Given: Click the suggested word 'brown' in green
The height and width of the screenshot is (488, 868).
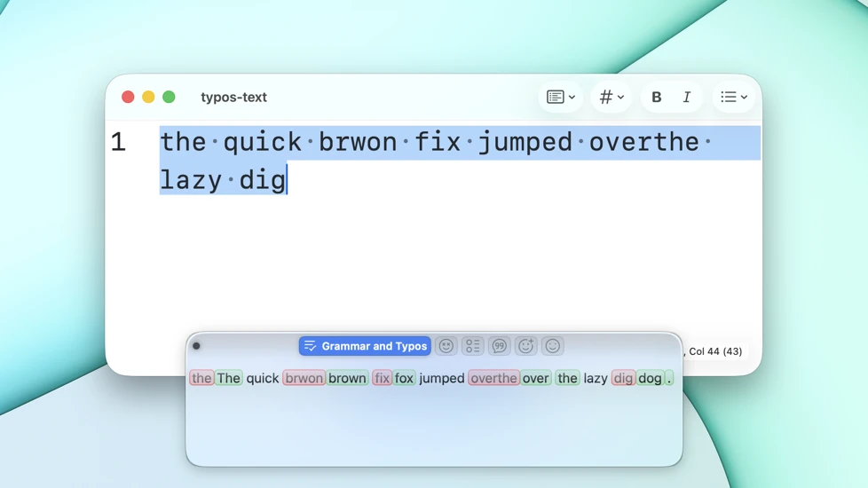Looking at the screenshot, I should [x=347, y=378].
